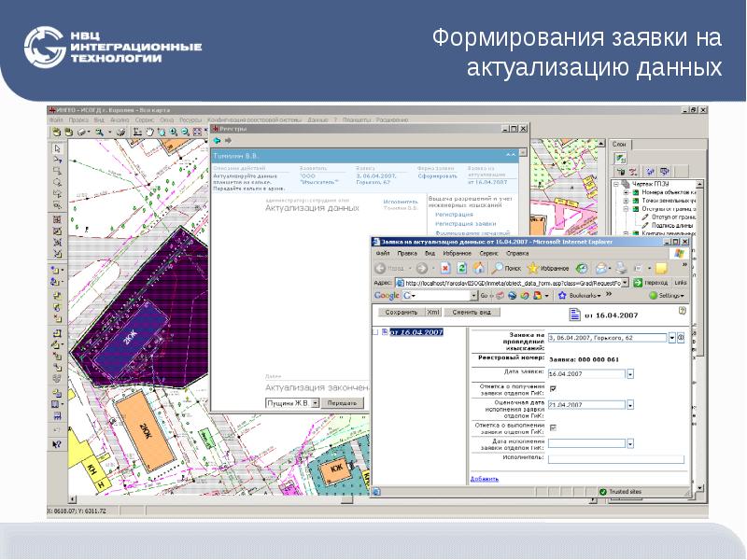Click the Print icon in IE toolbar
Screen dimensions: 747x560
pyautogui.click(x=621, y=267)
